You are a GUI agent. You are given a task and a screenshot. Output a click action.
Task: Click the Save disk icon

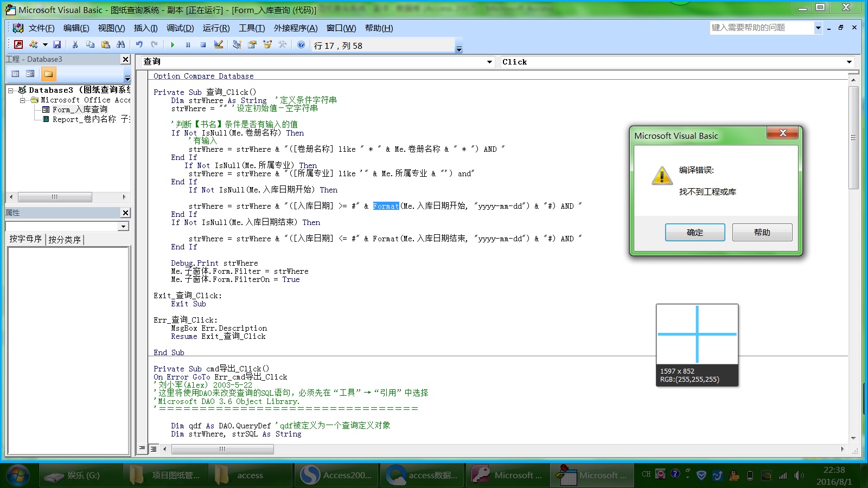click(57, 44)
